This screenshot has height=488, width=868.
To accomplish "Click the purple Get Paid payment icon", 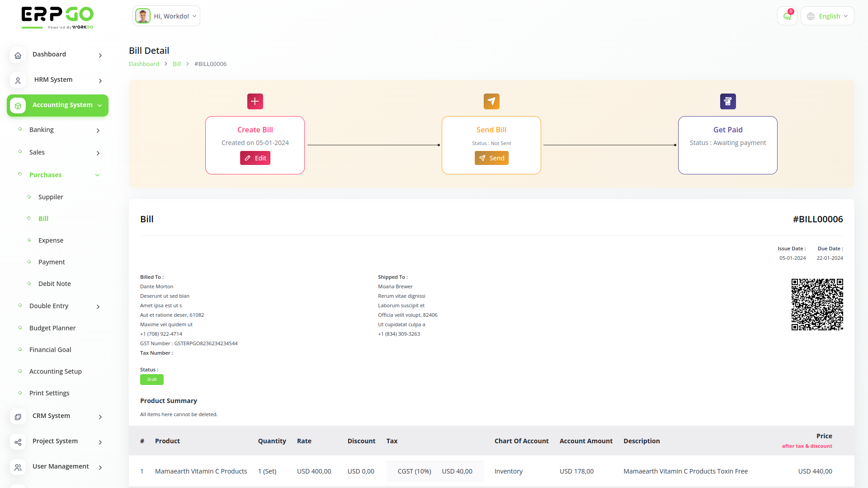I will click(728, 101).
